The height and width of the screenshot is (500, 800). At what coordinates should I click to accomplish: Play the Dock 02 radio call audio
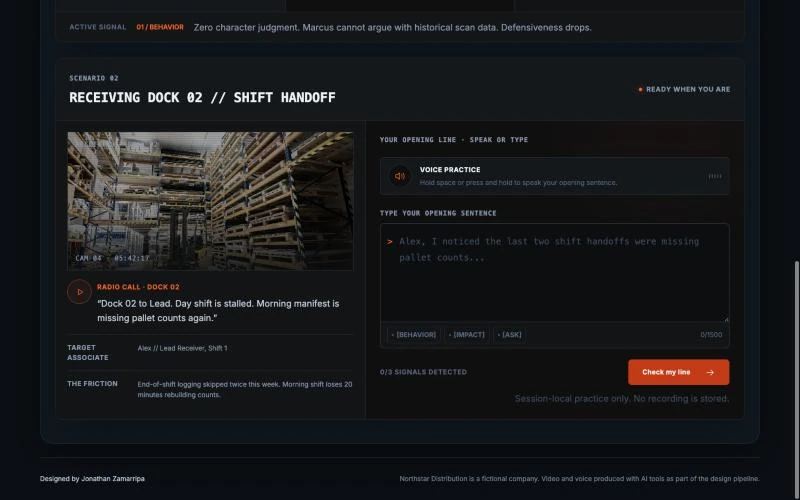(x=79, y=292)
